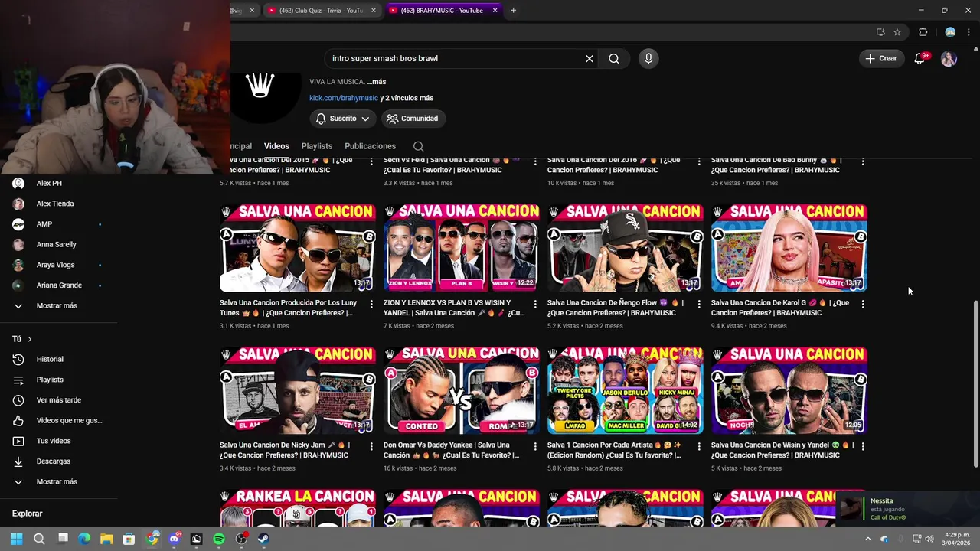Viewport: 980px width, 551px height.
Task: Open Ver más tarde in sidebar
Action: pos(58,400)
